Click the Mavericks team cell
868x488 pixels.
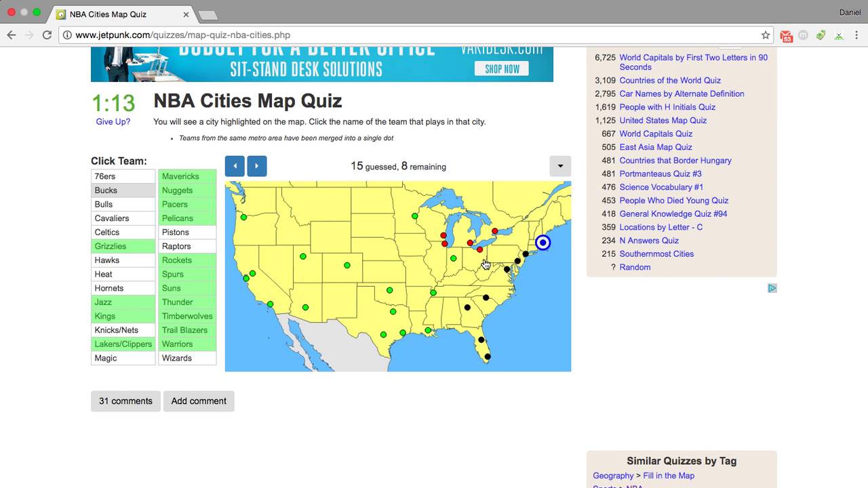[x=187, y=176]
